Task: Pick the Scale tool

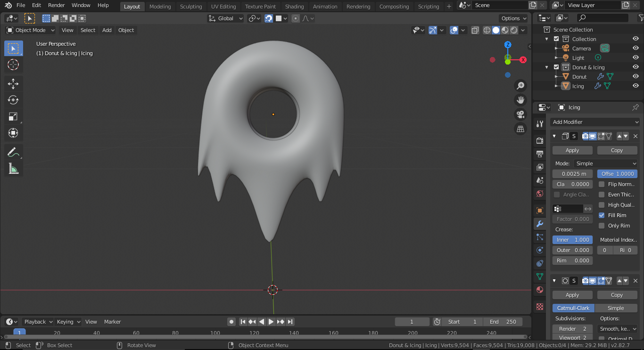Action: coord(13,116)
